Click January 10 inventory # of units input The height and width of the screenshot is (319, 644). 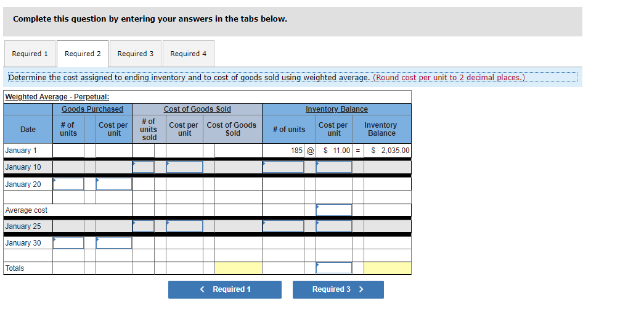pos(283,167)
